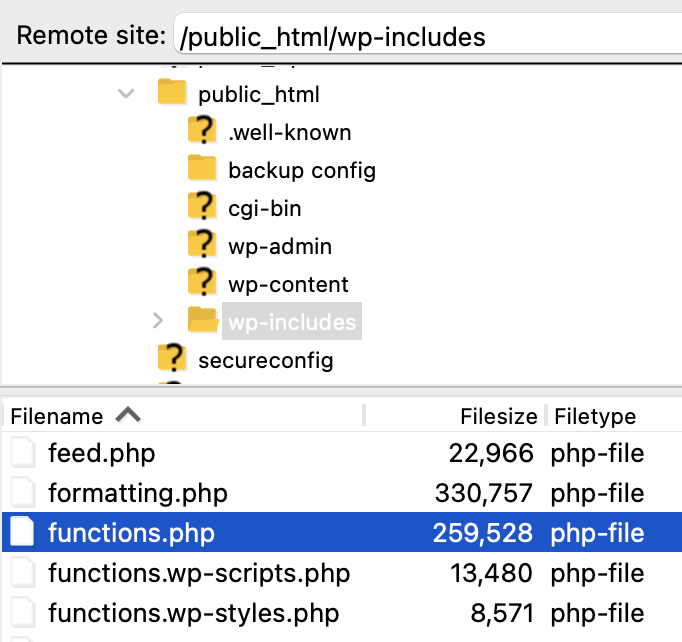Click the functions.php file icon
Screen dimensions: 682x642
23,532
